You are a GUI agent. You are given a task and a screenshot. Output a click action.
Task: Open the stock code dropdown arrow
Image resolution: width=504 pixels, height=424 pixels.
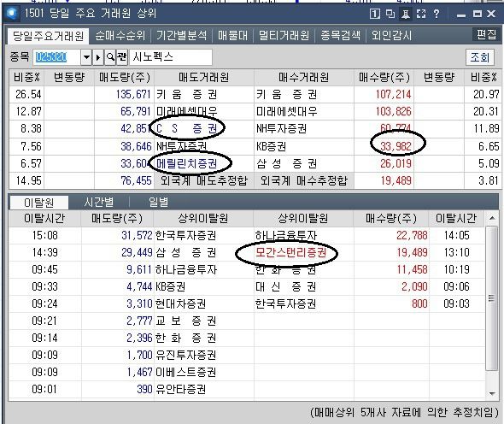(86, 57)
